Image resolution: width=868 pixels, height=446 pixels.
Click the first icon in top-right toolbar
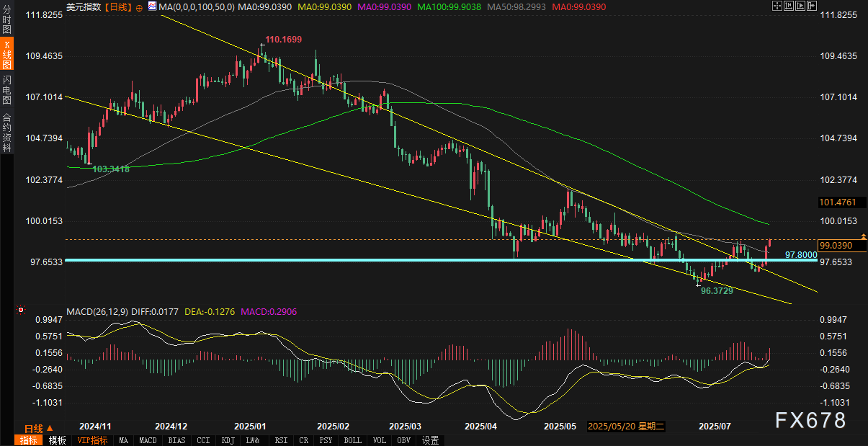coord(776,6)
